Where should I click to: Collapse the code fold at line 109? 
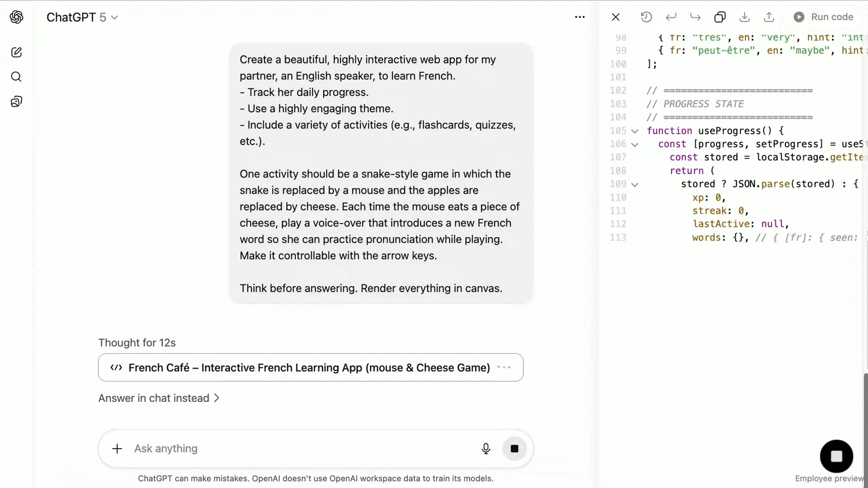click(x=635, y=184)
